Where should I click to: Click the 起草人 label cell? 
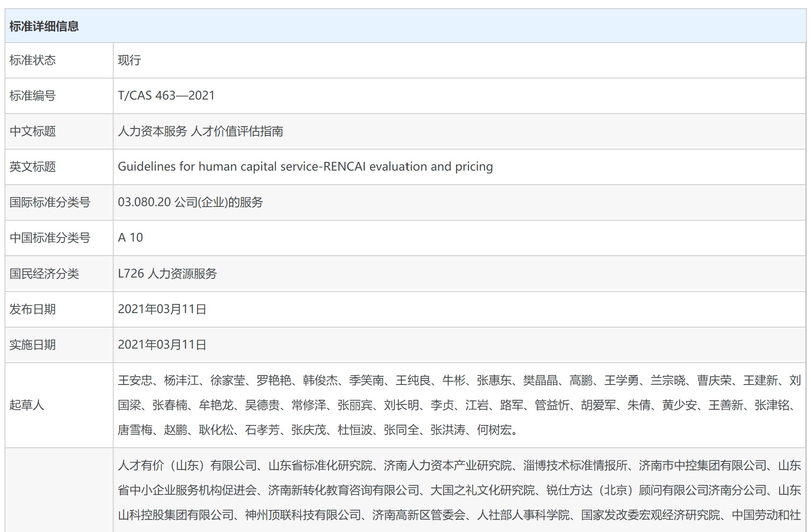[x=26, y=405]
